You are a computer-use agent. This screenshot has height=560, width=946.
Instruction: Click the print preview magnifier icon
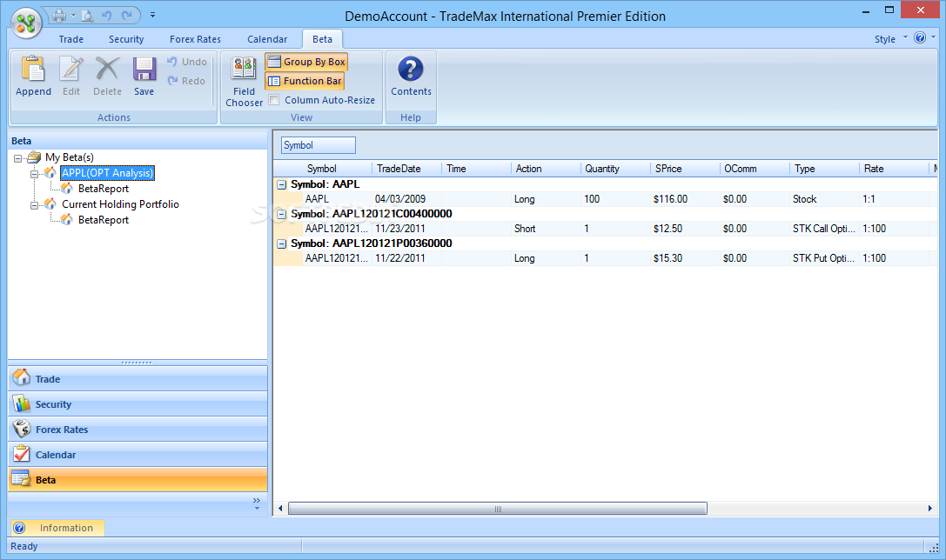point(88,16)
